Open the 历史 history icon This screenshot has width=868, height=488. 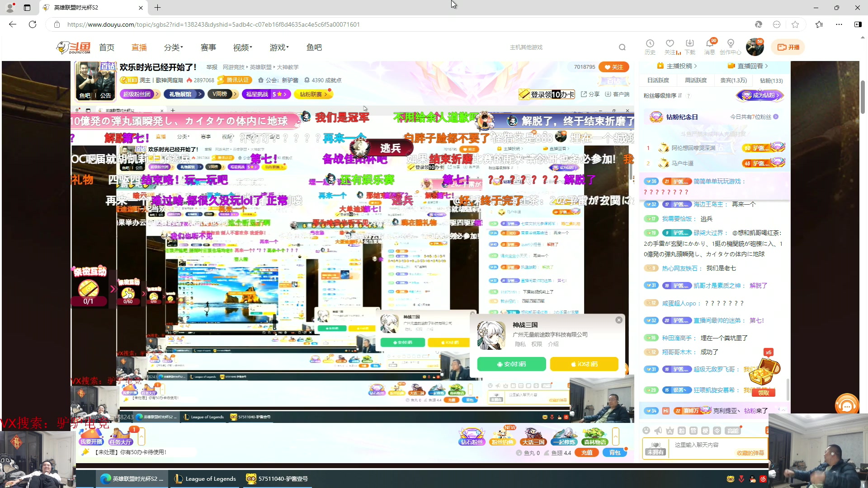coord(650,47)
